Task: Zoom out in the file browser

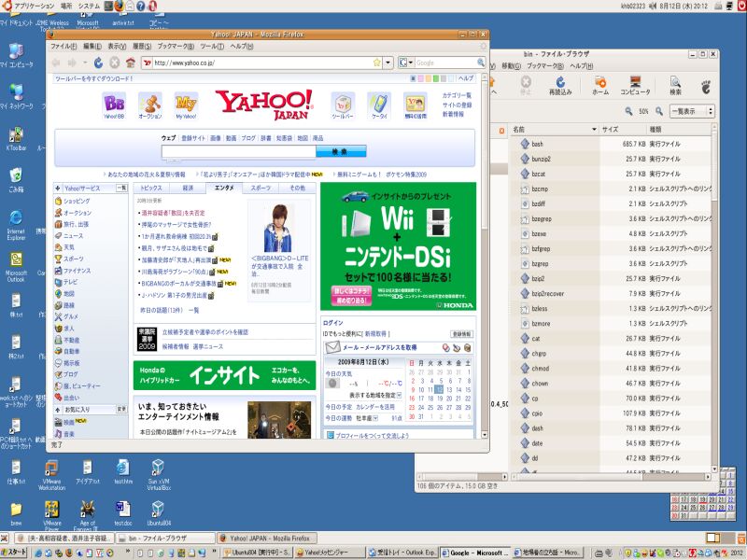Action: point(628,111)
